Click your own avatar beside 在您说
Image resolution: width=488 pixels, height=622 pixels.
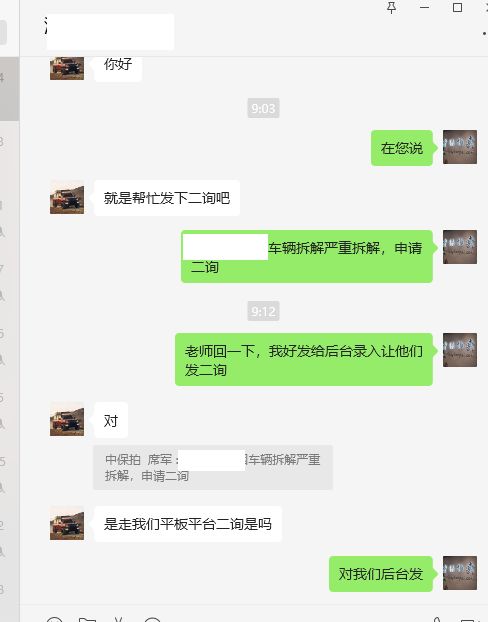click(x=460, y=147)
